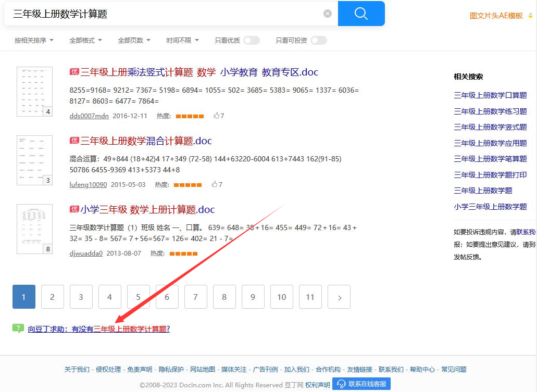Image resolution: width=537 pixels, height=392 pixels.
Task: Toggle the 只看优质 switch
Action: tap(252, 41)
